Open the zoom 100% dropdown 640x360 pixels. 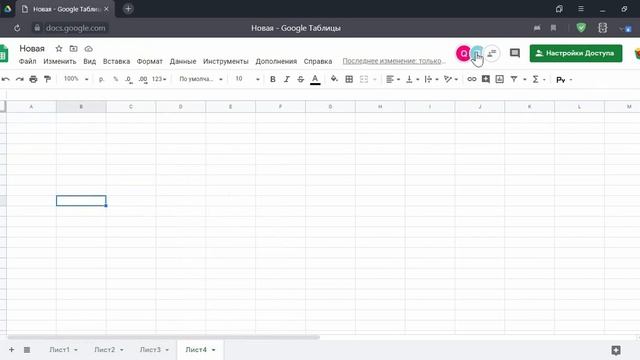(76, 79)
